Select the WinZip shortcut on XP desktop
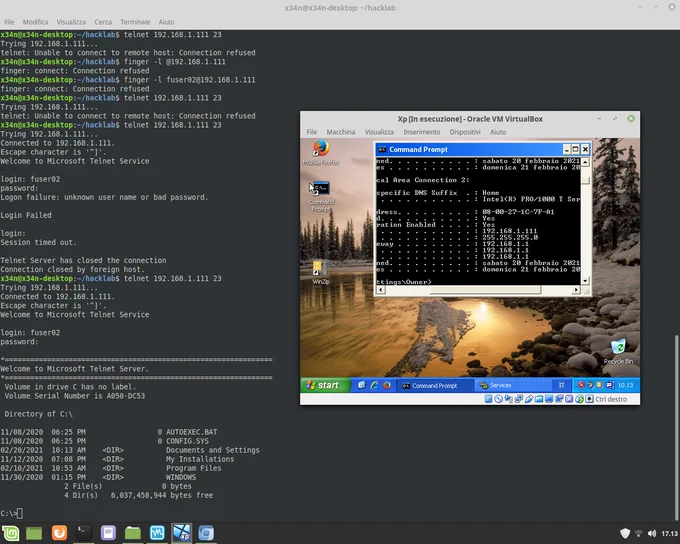Screen dimensions: 680x544 point(320,272)
